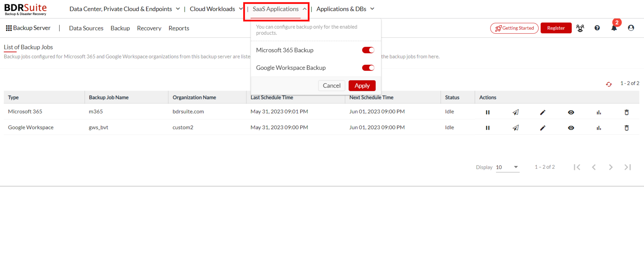Image resolution: width=644 pixels, height=265 pixels.
Task: Select the bdrsuite.com organization cell
Action: click(188, 111)
